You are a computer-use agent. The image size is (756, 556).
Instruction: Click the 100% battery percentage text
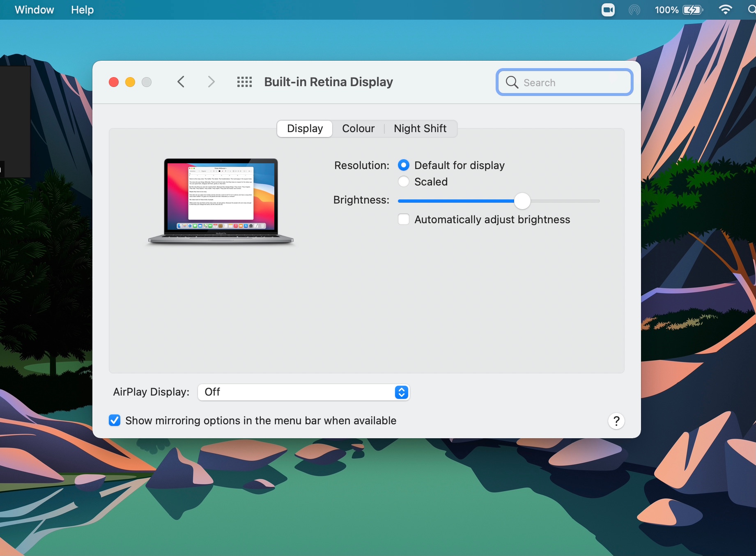666,10
